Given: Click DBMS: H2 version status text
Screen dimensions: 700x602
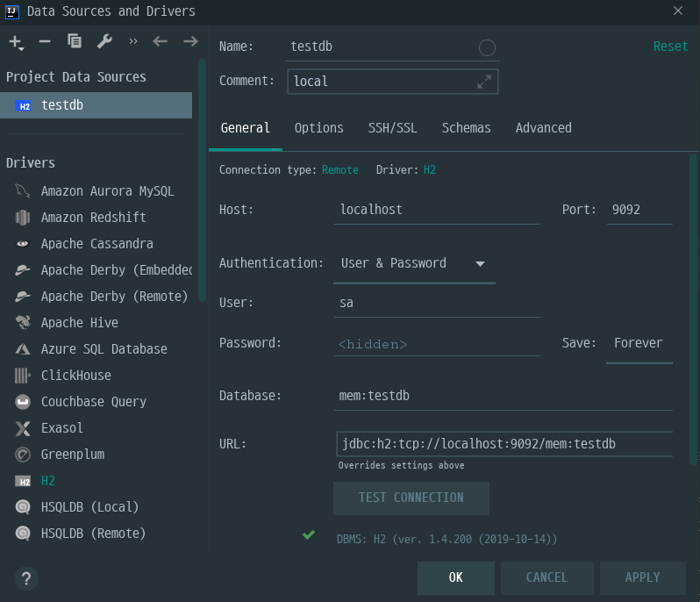Looking at the screenshot, I should click(446, 540).
